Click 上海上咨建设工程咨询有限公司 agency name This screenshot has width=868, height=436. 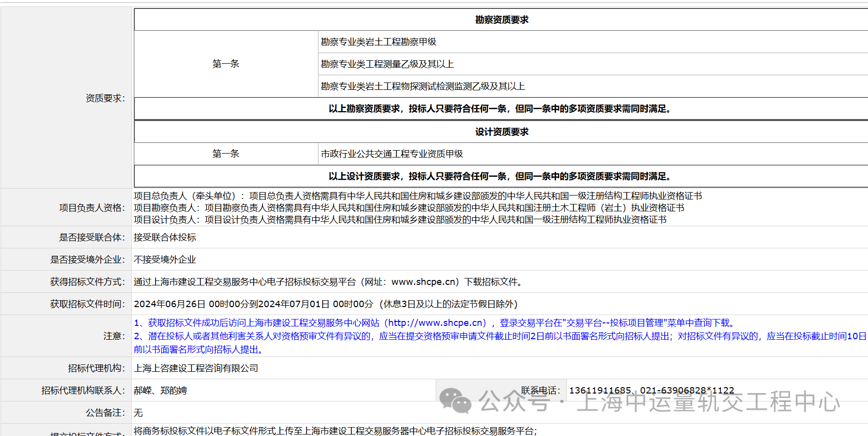pyautogui.click(x=196, y=368)
